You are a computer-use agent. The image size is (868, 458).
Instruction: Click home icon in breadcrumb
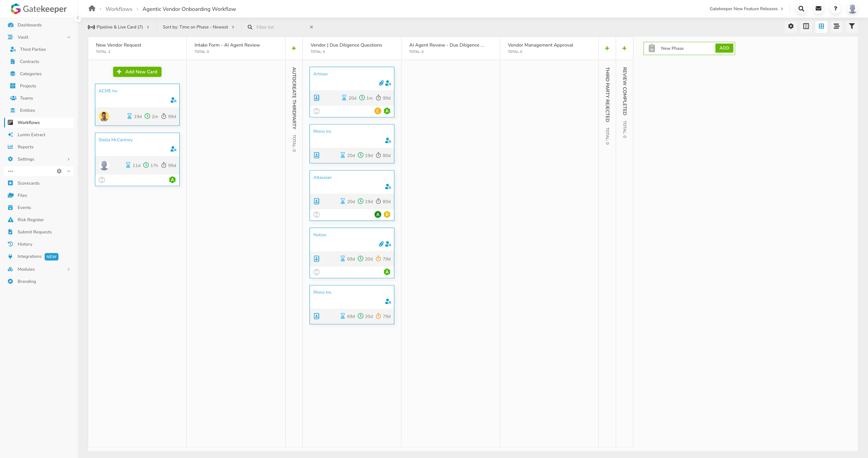coord(92,9)
